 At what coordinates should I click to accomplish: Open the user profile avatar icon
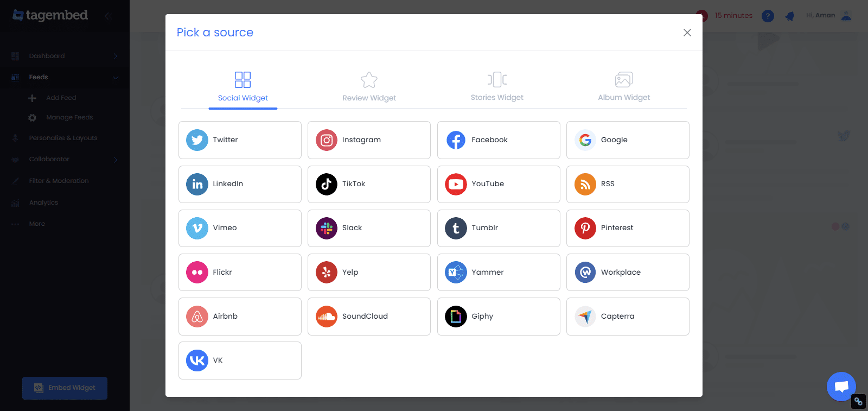point(846,16)
